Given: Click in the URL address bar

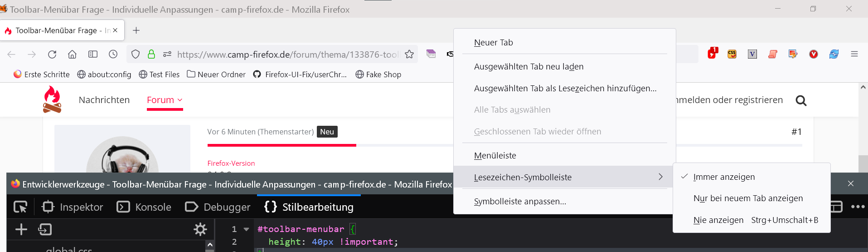Looking at the screenshot, I should [x=286, y=54].
